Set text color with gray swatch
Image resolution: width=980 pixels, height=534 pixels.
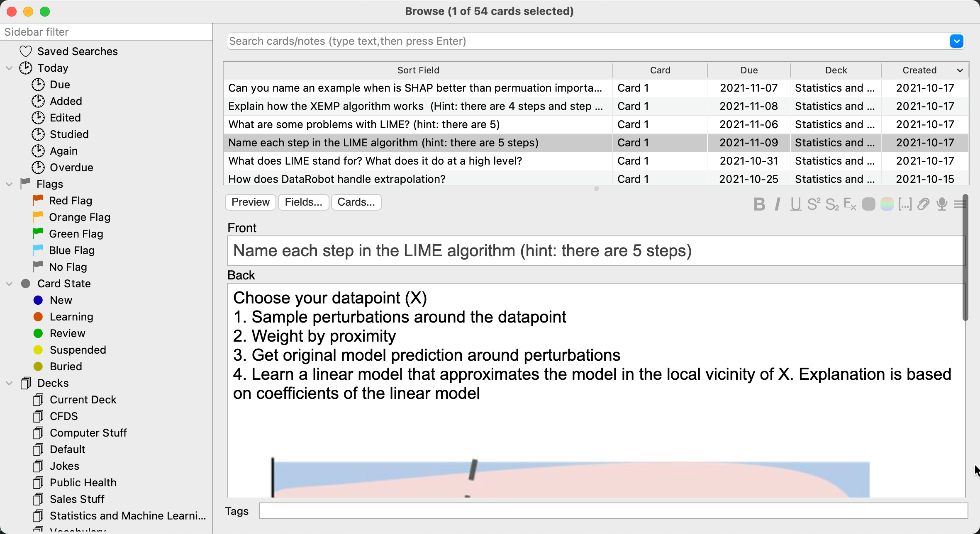tap(868, 204)
